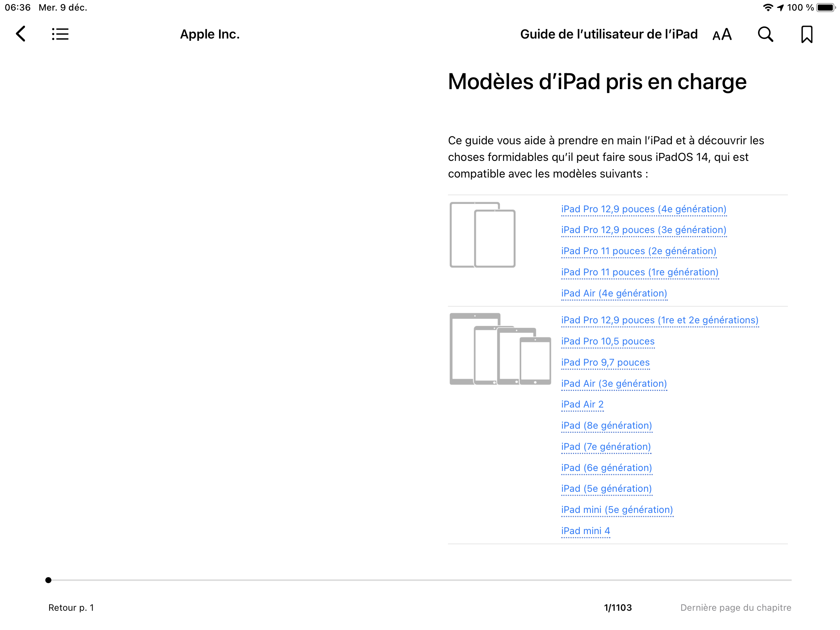This screenshot has width=840, height=630.
Task: Tap the 1/1103 page number indicator
Action: (618, 608)
